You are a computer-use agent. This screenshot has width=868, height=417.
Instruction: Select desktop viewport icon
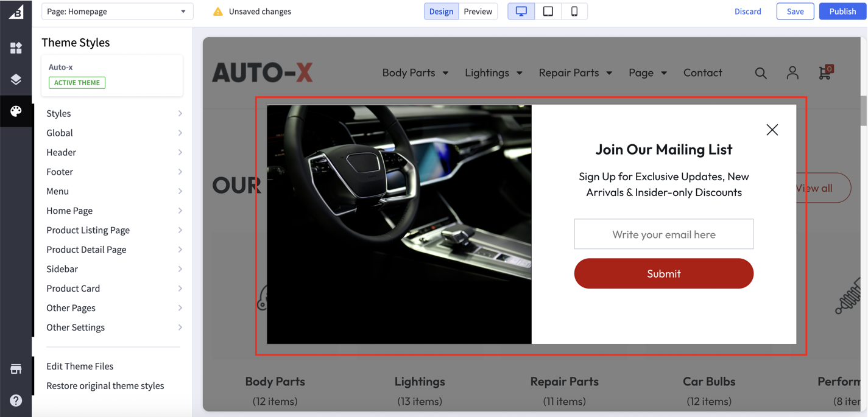(x=521, y=12)
